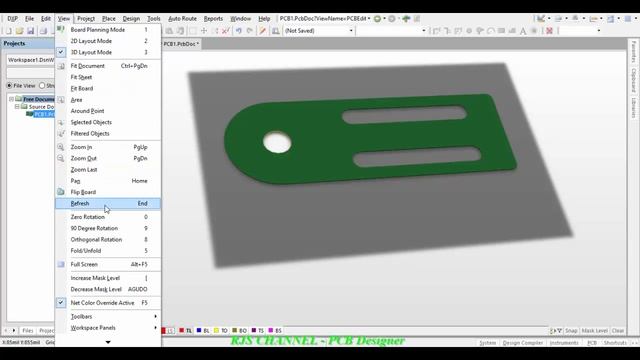Click the cross-probe pencil icon in toolbar
The height and width of the screenshot is (360, 640).
click(263, 31)
